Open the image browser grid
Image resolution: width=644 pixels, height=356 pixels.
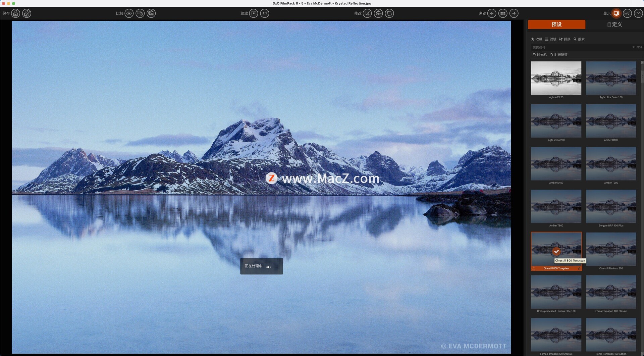tap(503, 13)
